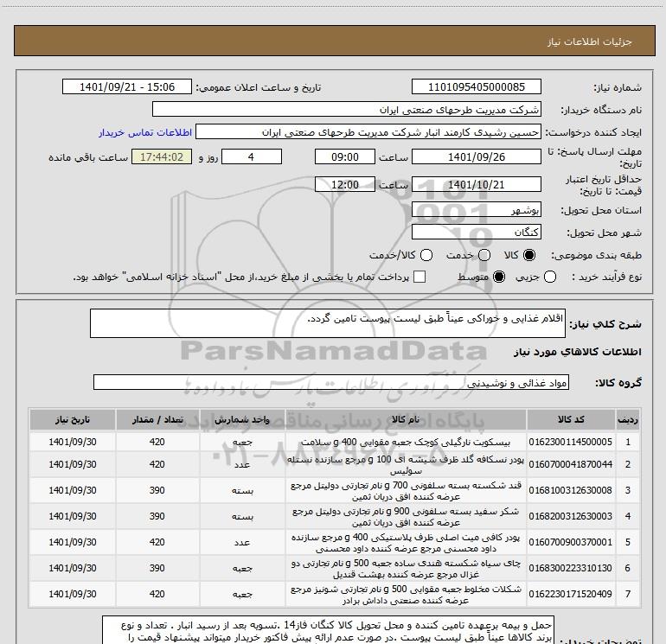Click the تاریخ نیاز column header

point(73,420)
